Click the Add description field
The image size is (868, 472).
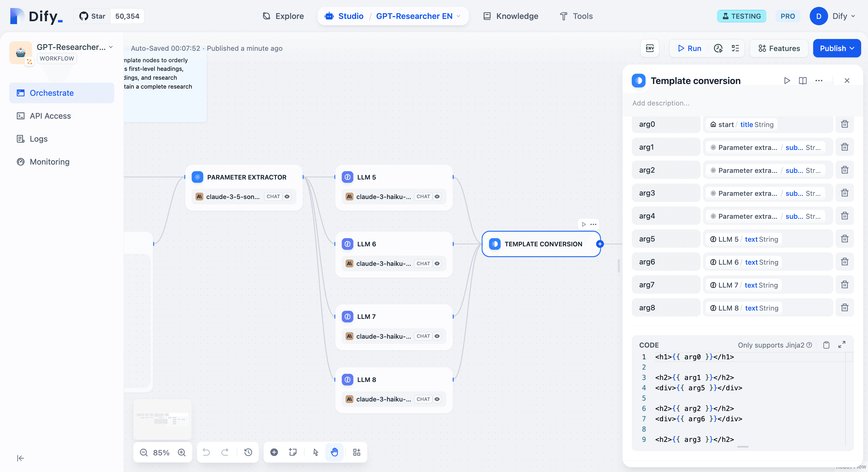point(661,103)
